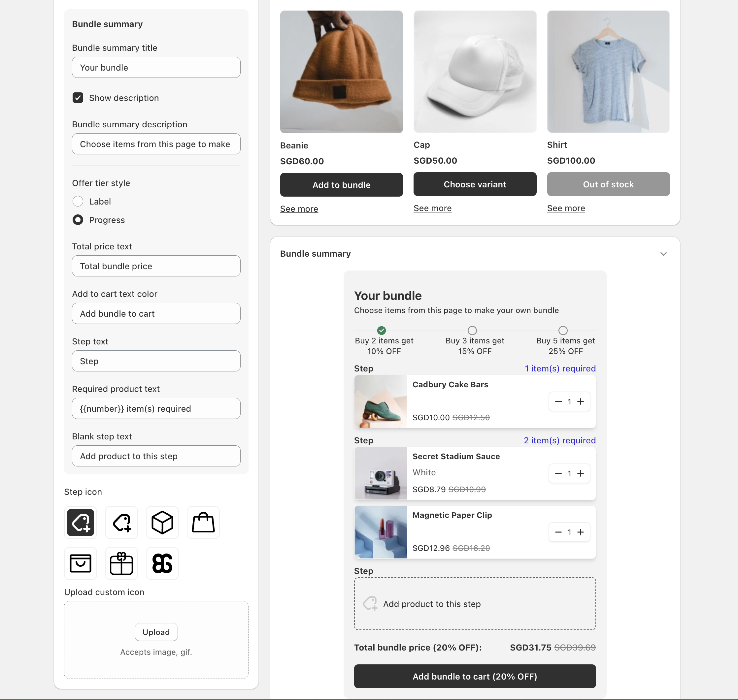This screenshot has width=738, height=700.
Task: Click the Add product to this step placeholder
Action: 475,604
